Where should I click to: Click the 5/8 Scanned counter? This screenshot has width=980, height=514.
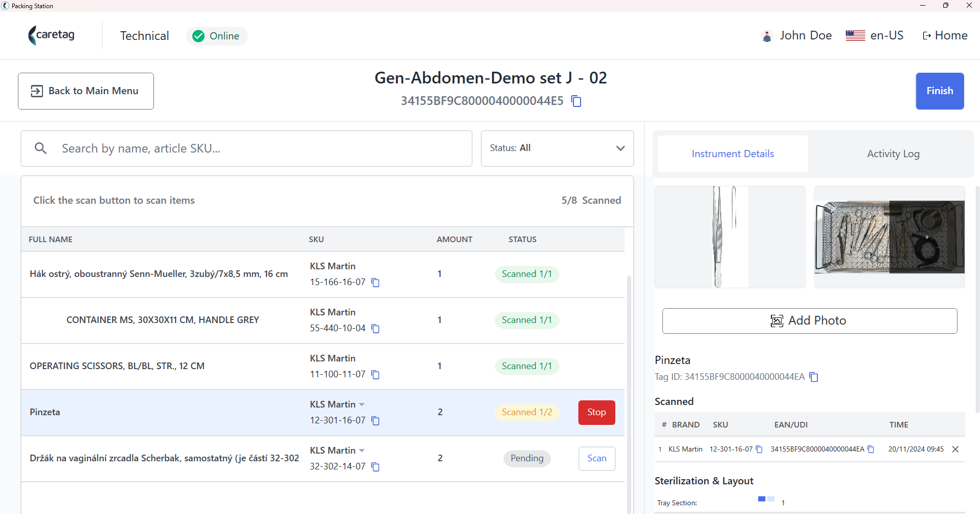(591, 201)
